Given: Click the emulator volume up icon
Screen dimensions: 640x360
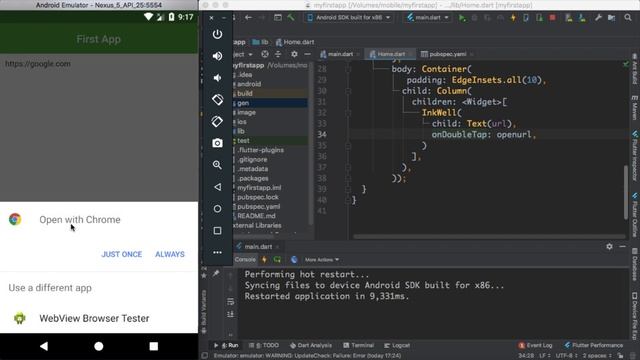Looking at the screenshot, I should point(217,56).
